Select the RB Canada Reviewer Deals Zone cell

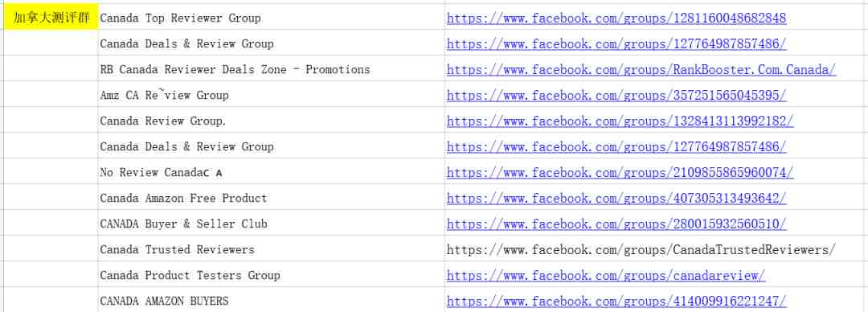pos(272,68)
